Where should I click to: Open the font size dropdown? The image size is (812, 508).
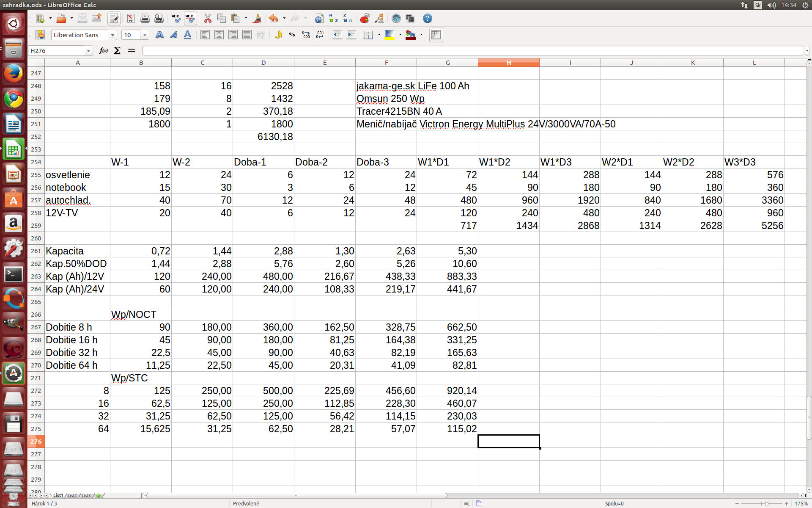145,35
